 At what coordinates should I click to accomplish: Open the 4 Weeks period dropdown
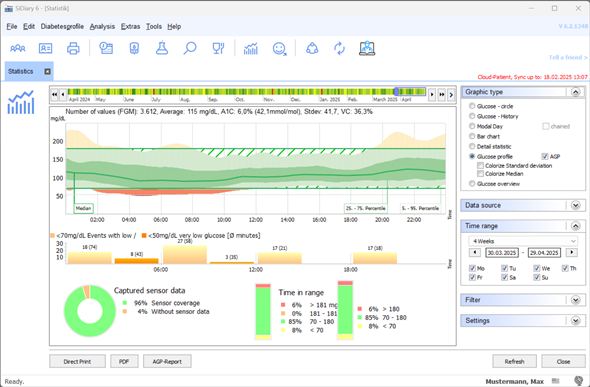coord(523,241)
